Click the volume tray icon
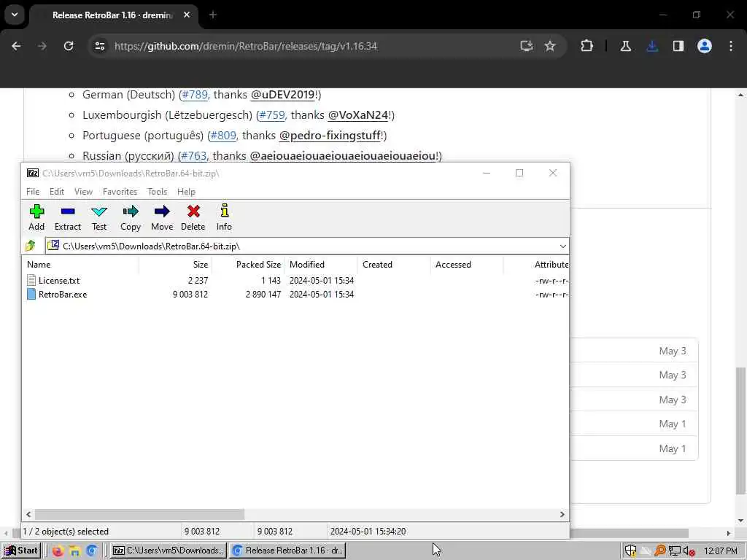 688,551
